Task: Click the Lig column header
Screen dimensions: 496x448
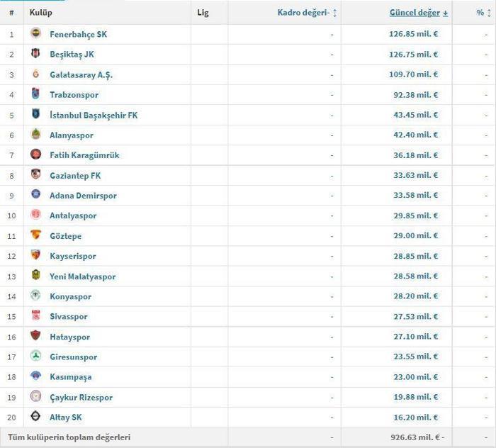Action: click(x=203, y=13)
